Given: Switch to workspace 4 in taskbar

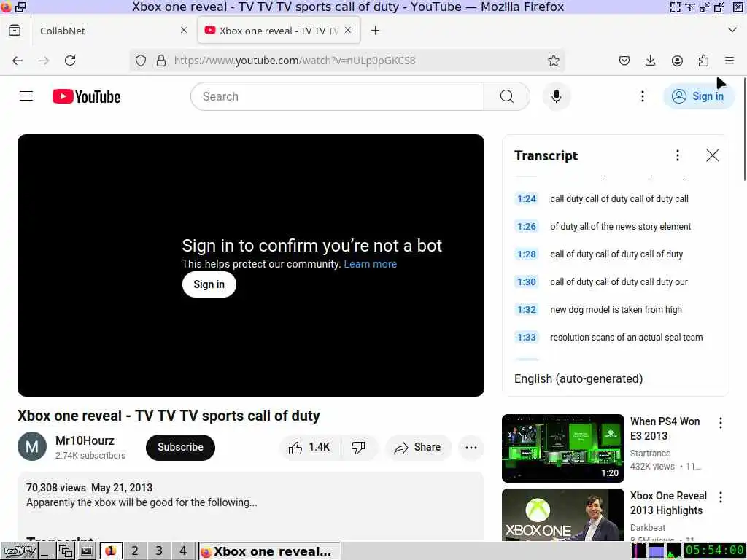Looking at the screenshot, I should pos(183,551).
